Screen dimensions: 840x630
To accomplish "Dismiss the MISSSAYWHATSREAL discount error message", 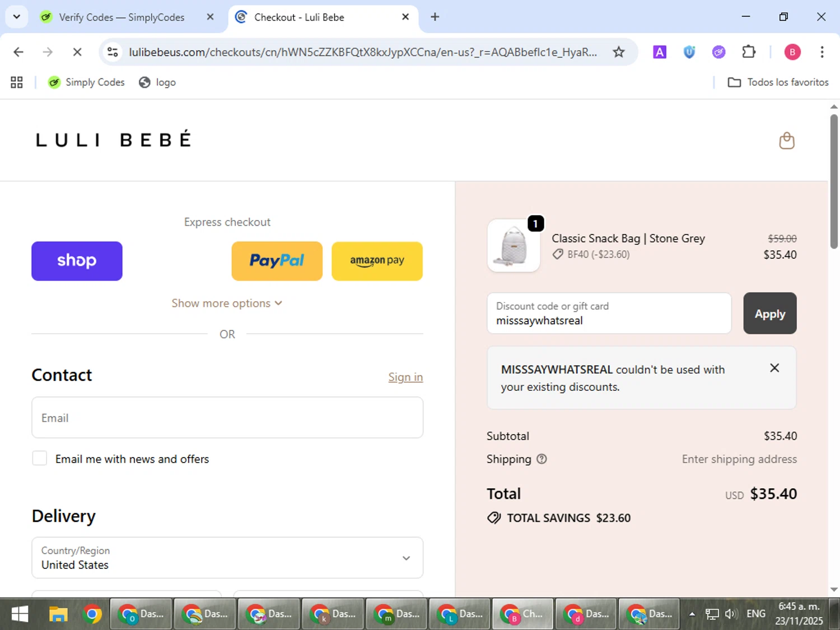I will pos(774,368).
